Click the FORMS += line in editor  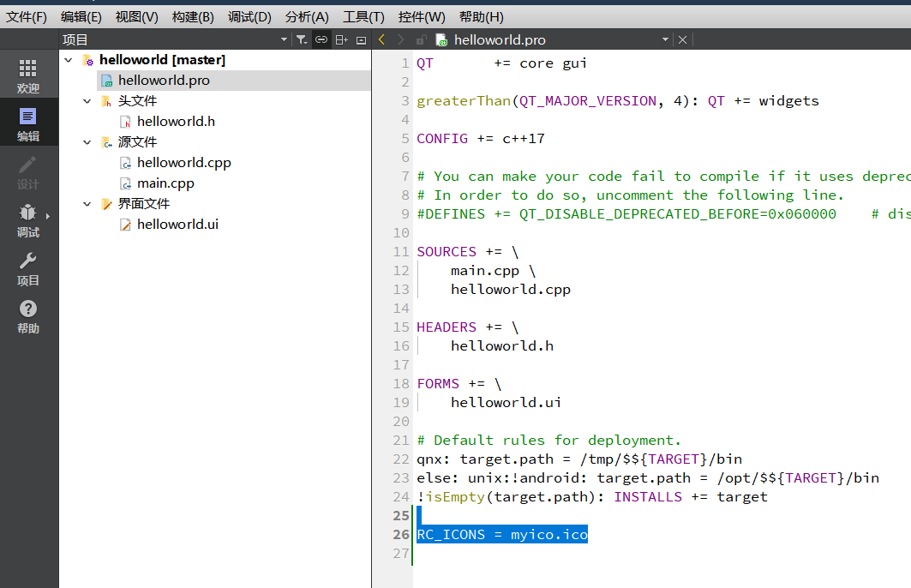click(x=459, y=383)
